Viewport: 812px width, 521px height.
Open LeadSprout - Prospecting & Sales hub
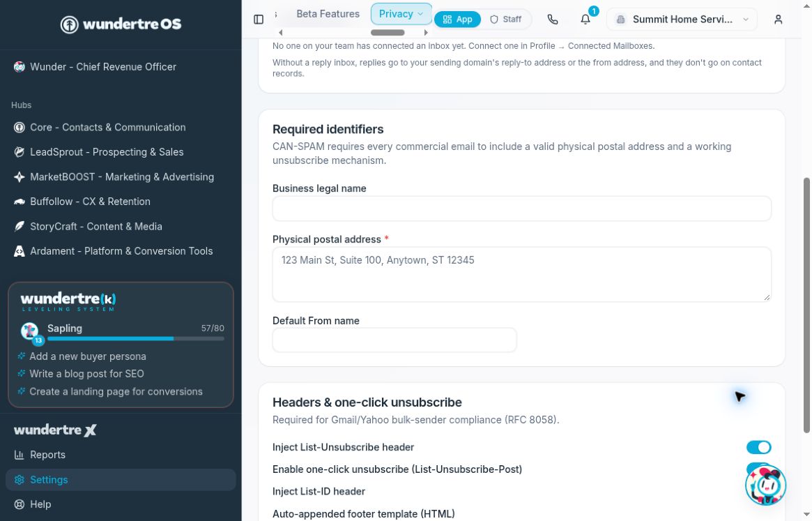coord(121,152)
